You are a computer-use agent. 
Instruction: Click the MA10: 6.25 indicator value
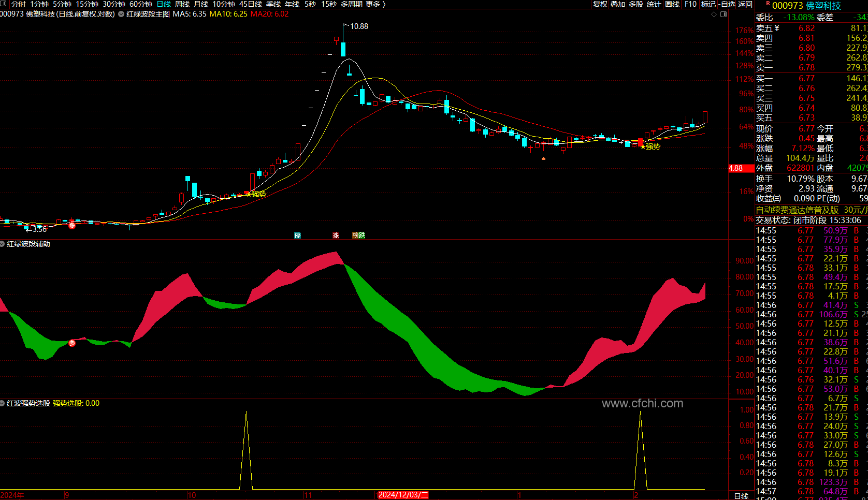pos(228,14)
